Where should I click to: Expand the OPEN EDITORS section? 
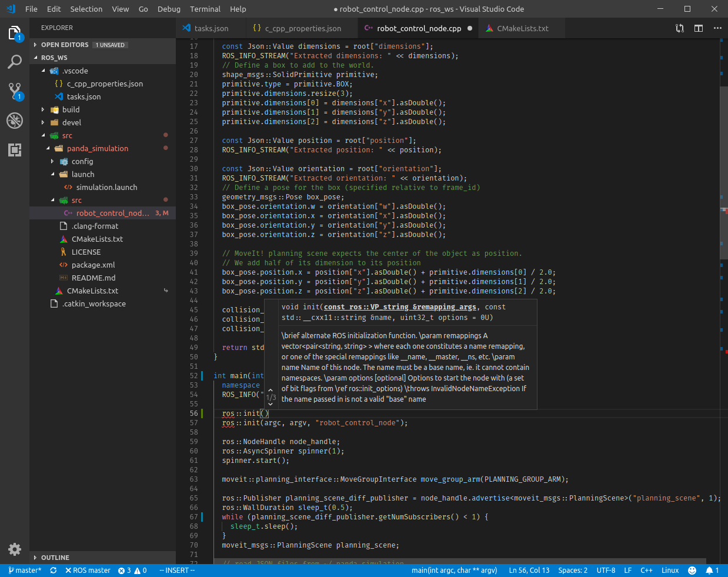(x=102, y=45)
